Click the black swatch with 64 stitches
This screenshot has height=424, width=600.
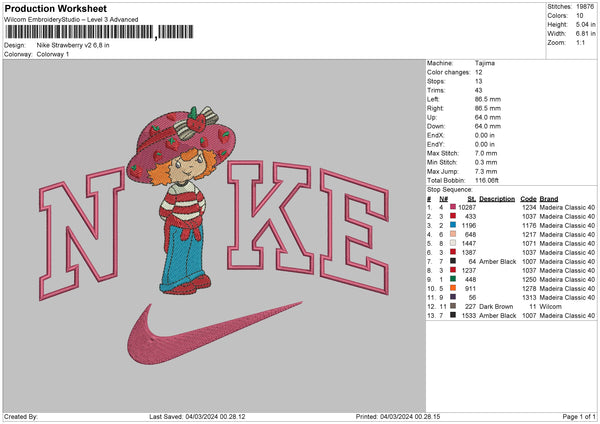(453, 261)
